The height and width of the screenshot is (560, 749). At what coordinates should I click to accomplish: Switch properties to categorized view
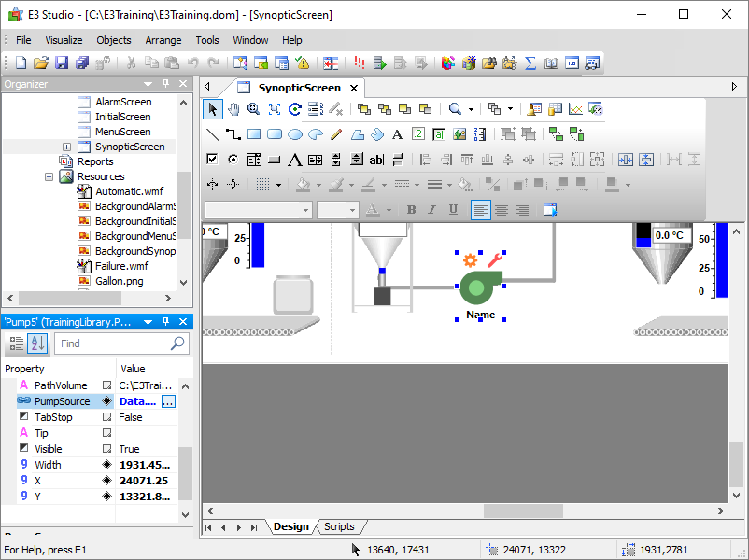click(17, 343)
